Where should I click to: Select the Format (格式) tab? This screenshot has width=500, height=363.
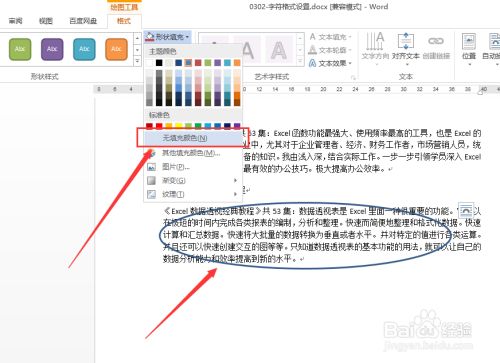point(124,21)
